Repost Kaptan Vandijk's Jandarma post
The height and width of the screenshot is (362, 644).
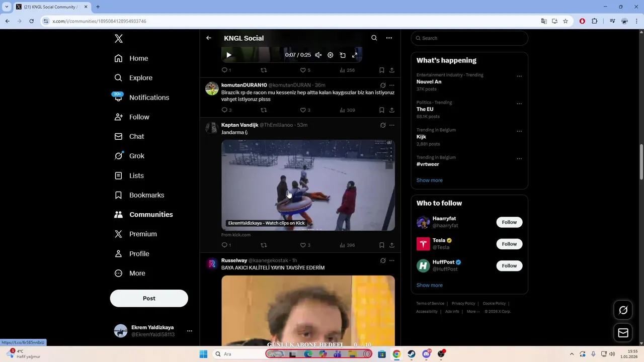pos(264,245)
